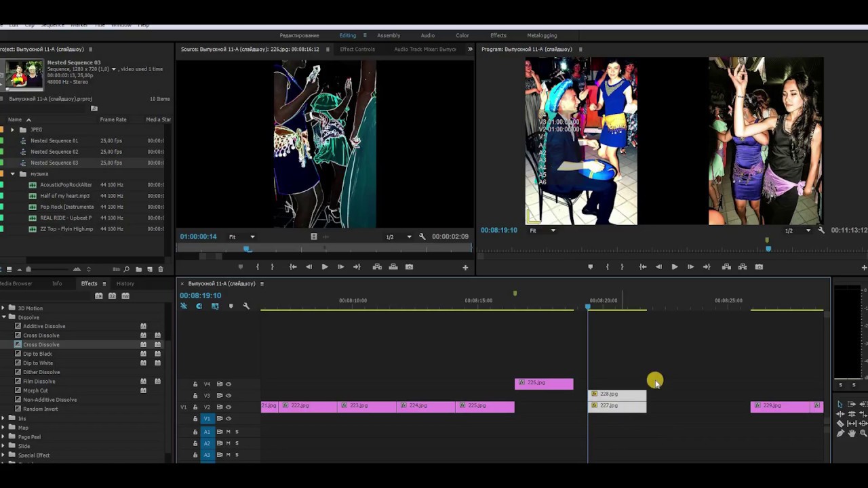Open Program monitor settings wrench
Viewport: 868px width, 488px height.
[821, 230]
